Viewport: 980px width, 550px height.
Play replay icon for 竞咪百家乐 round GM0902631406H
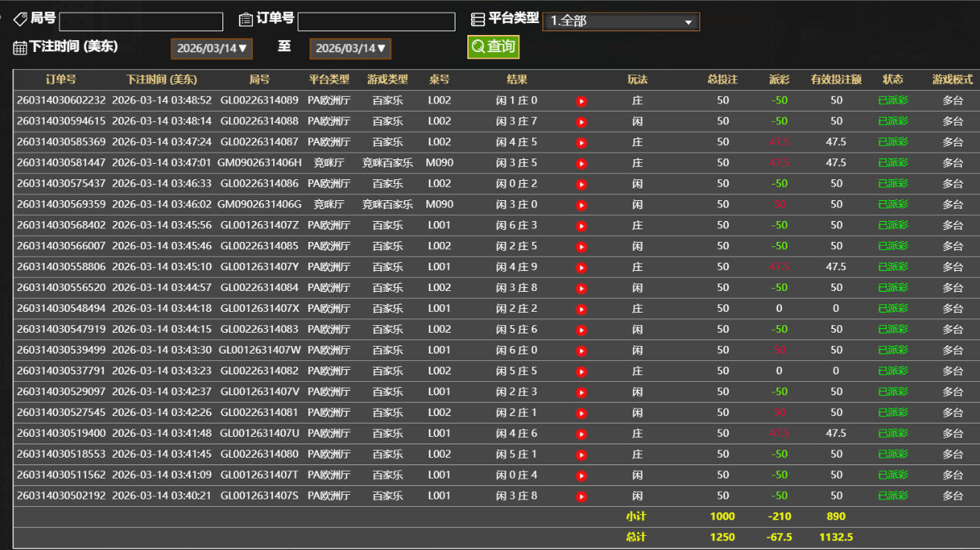[581, 163]
